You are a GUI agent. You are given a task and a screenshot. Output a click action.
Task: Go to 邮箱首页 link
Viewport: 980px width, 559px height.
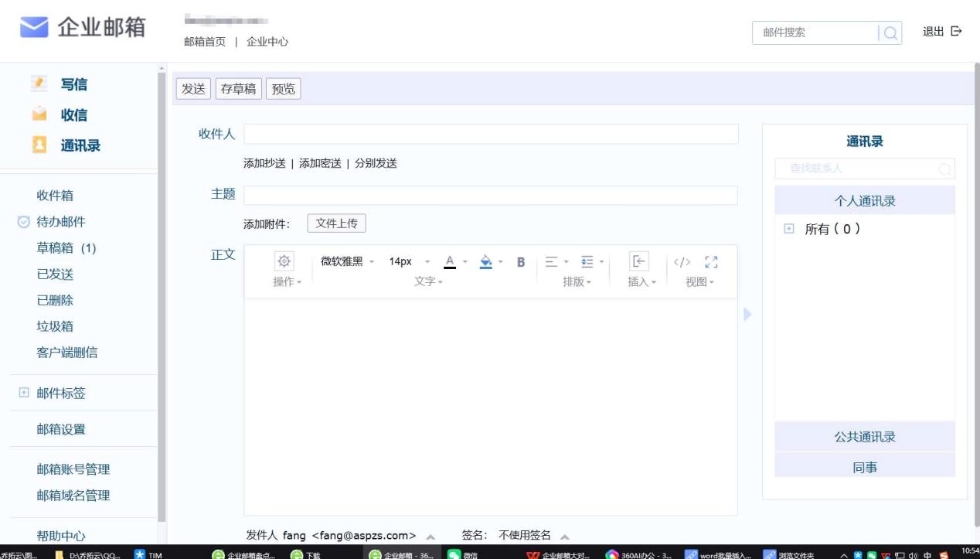[x=205, y=42]
